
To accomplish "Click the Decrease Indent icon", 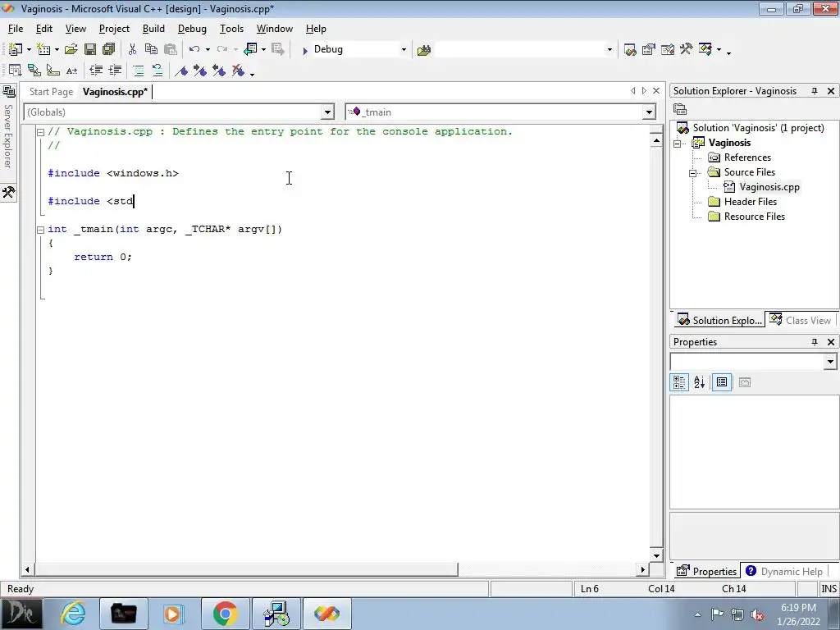I will coord(96,71).
